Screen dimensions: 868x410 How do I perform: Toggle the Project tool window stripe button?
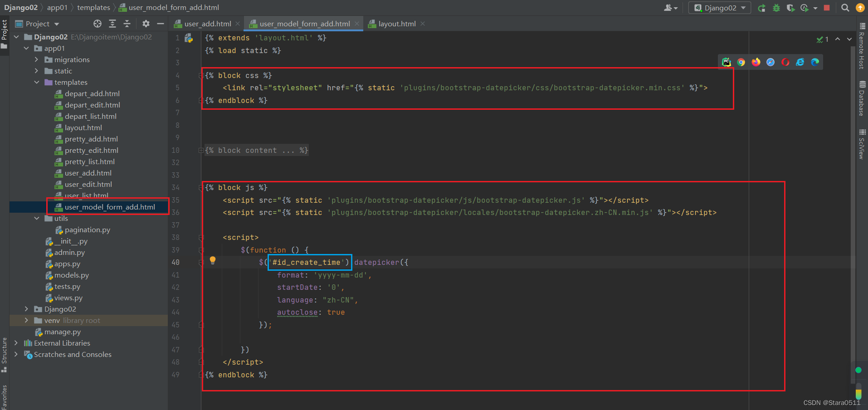pyautogui.click(x=5, y=34)
